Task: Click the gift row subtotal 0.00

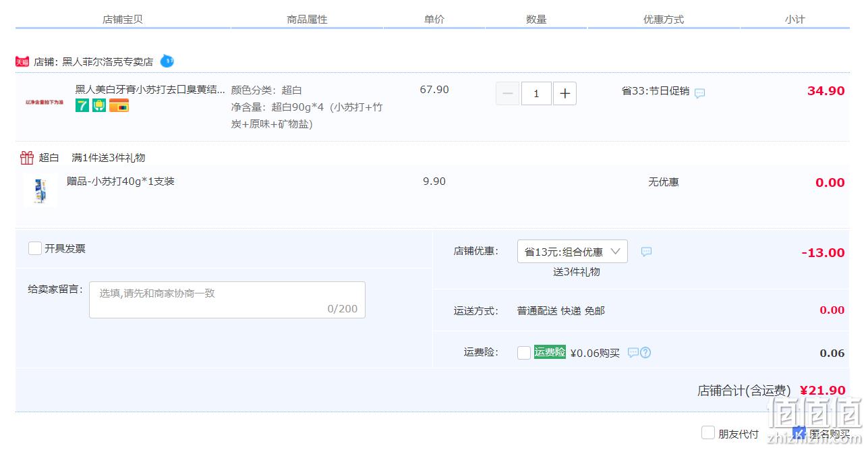Action: [x=830, y=183]
